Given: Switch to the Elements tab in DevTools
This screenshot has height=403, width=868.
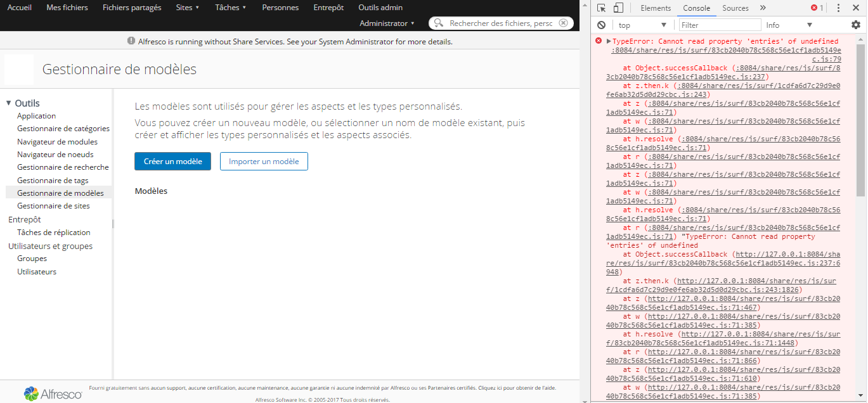Looking at the screenshot, I should (656, 8).
